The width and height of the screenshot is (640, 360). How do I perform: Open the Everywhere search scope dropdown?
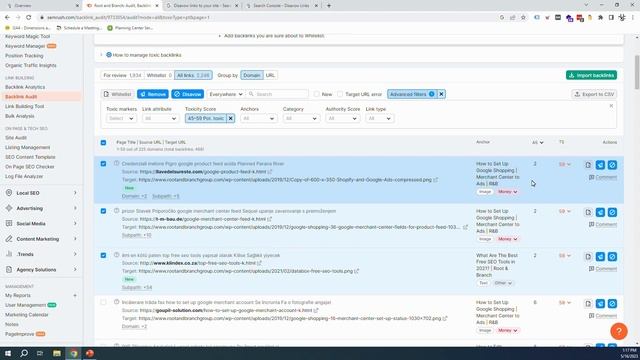[226, 94]
